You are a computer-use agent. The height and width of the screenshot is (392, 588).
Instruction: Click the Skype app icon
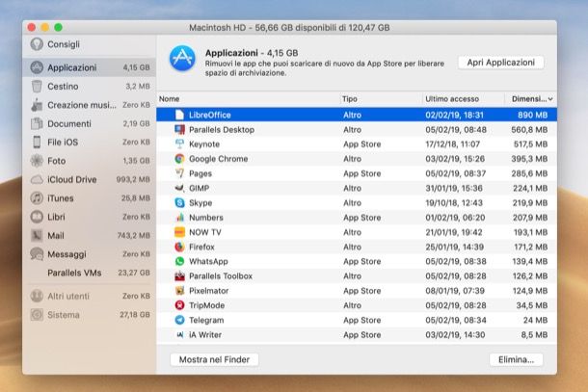coord(179,203)
